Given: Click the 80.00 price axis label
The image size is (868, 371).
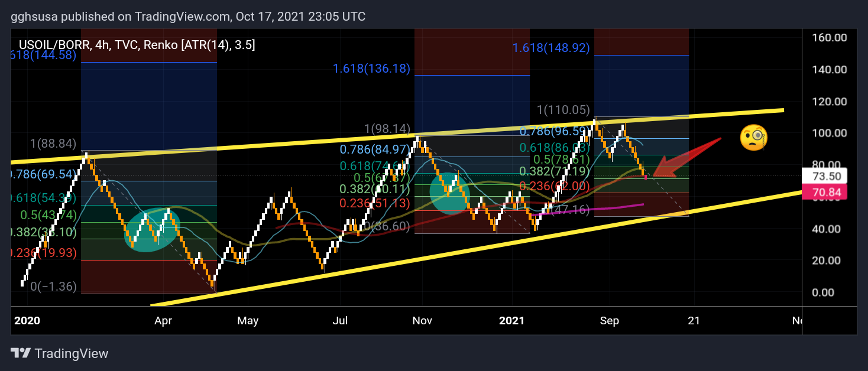Looking at the screenshot, I should click(826, 165).
